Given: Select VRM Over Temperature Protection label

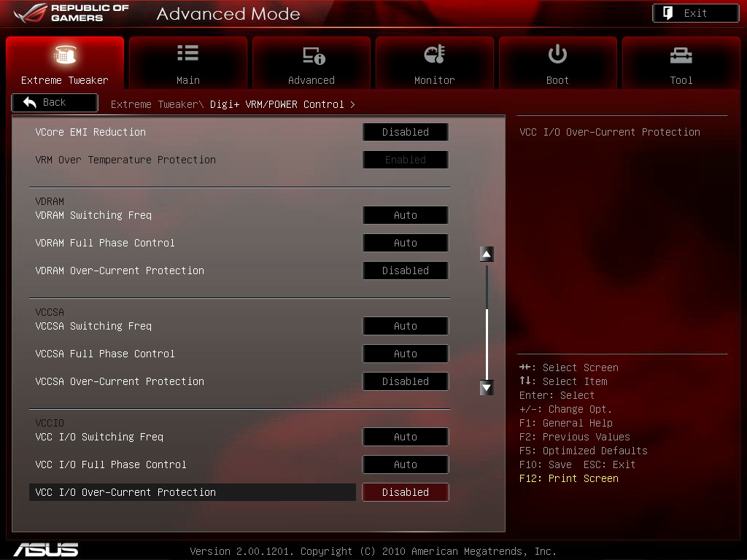Looking at the screenshot, I should click(x=125, y=160).
